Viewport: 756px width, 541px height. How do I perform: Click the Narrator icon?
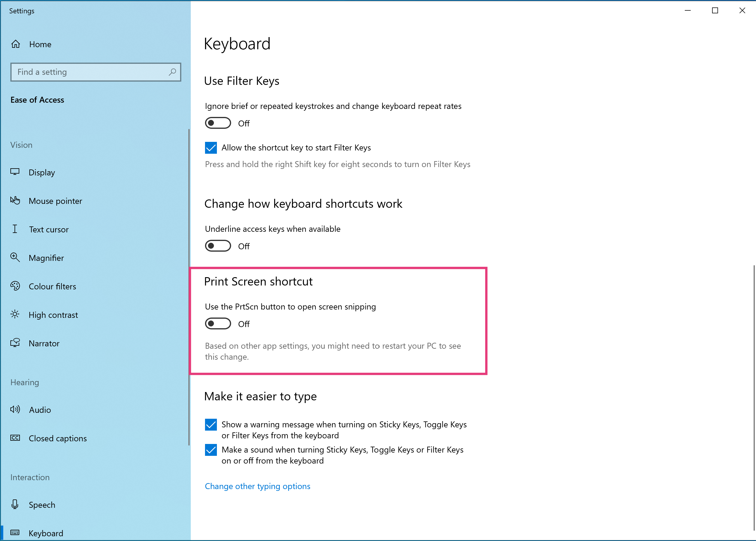(x=15, y=343)
